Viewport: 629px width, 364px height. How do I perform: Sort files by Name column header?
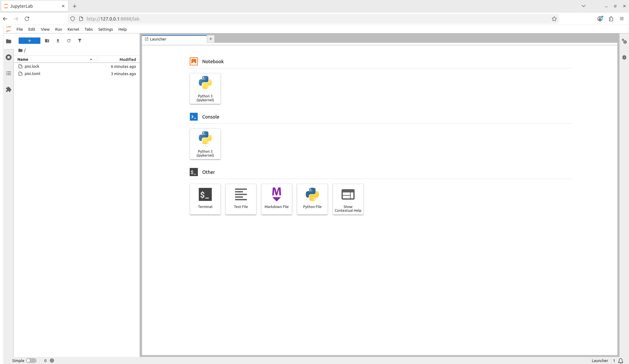click(55, 59)
